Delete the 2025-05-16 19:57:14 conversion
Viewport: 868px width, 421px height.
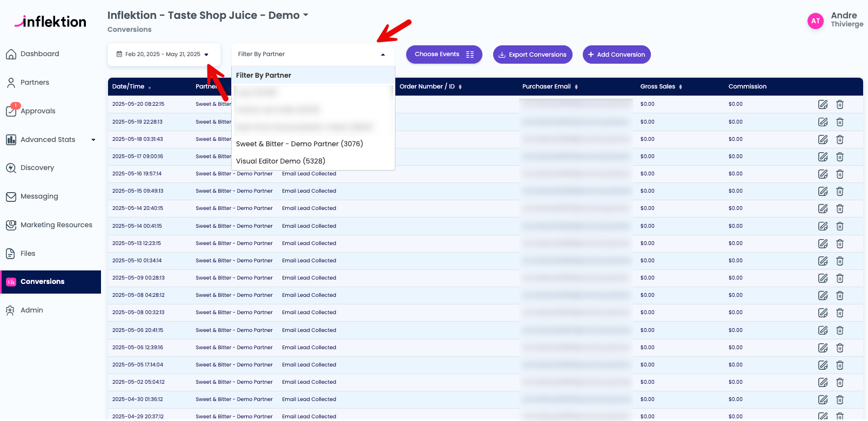click(840, 174)
